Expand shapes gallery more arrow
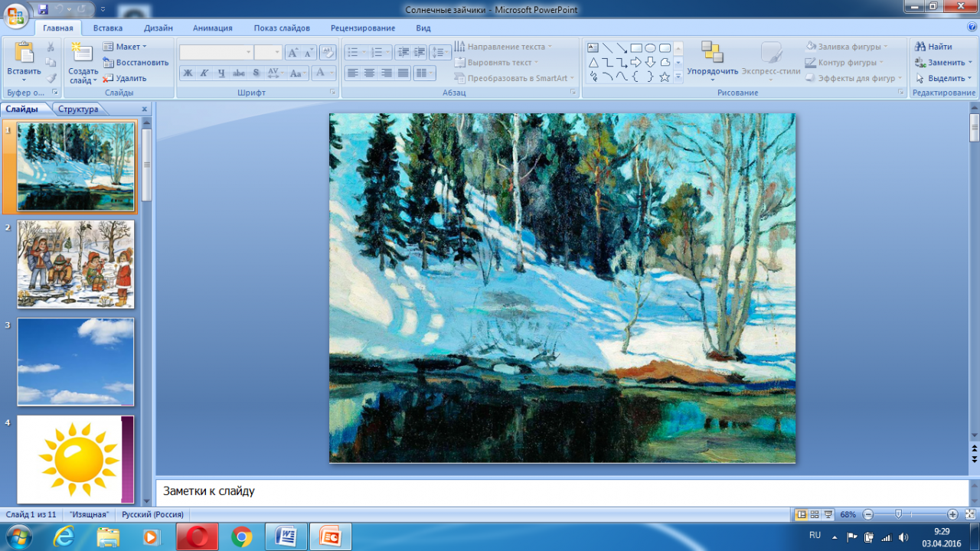Screen dimensions: 980x551 [x=678, y=77]
